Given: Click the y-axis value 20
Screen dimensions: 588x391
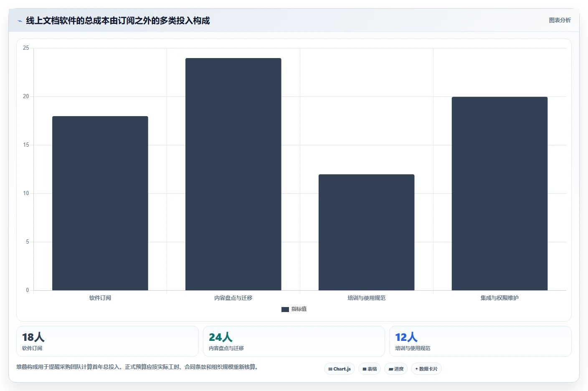Looking at the screenshot, I should coord(26,96).
